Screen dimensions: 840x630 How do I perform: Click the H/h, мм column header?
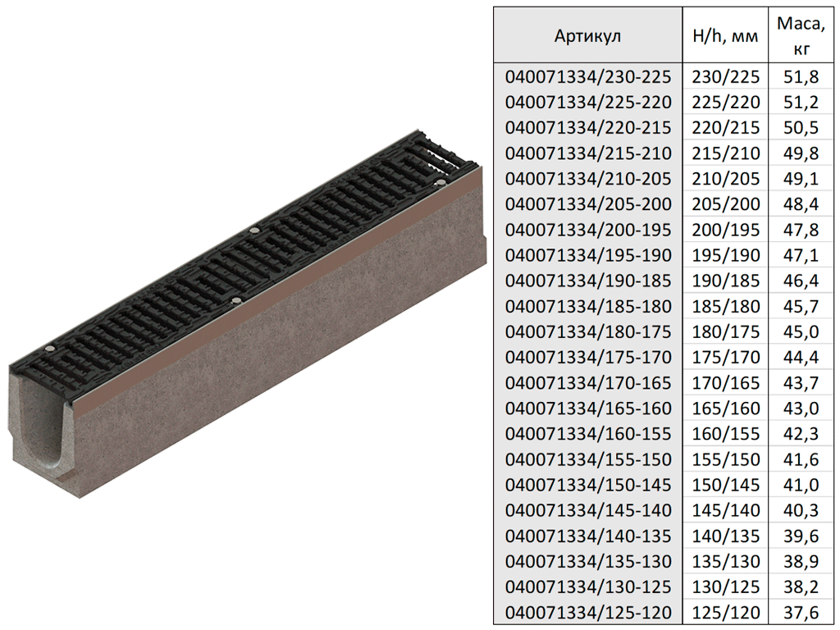click(x=725, y=36)
